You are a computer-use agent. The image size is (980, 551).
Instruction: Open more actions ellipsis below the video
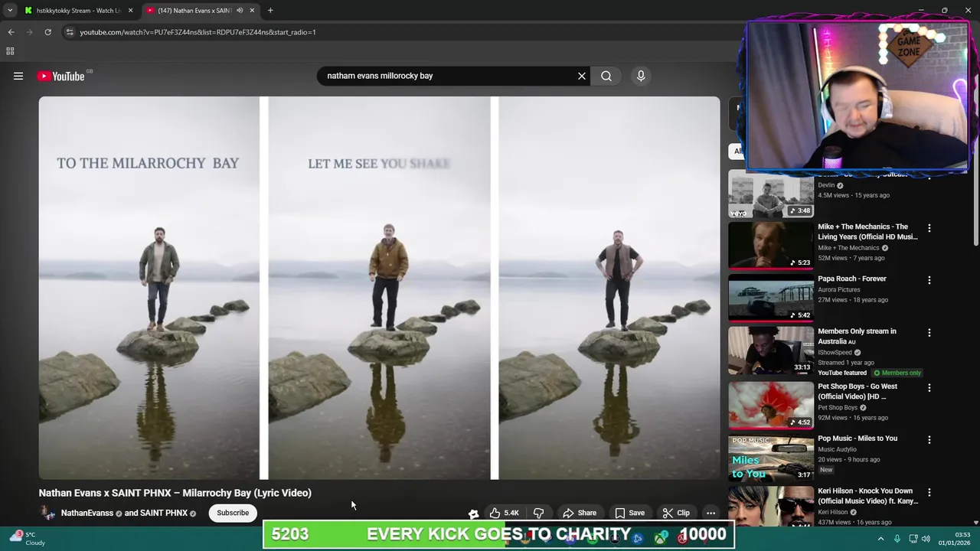pyautogui.click(x=710, y=513)
